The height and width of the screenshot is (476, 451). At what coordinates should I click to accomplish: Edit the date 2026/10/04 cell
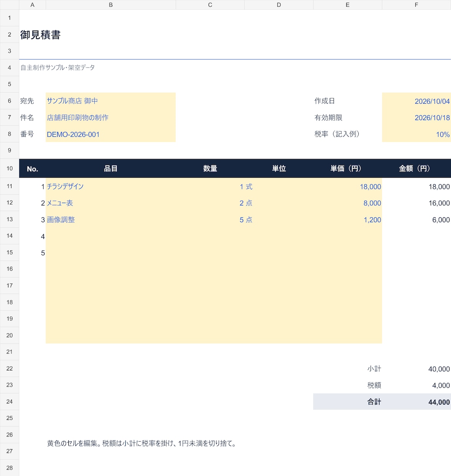click(x=416, y=101)
